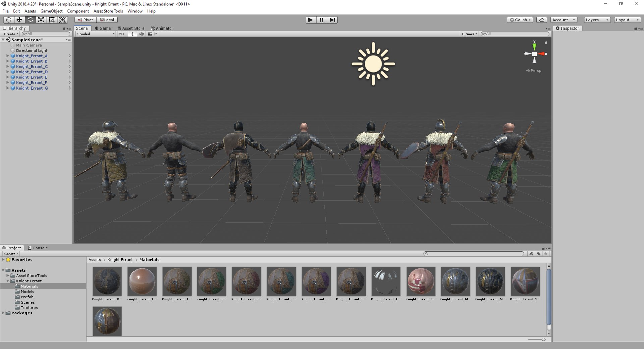Toggle 2D scene view mode
This screenshot has width=644, height=349.
(x=121, y=34)
